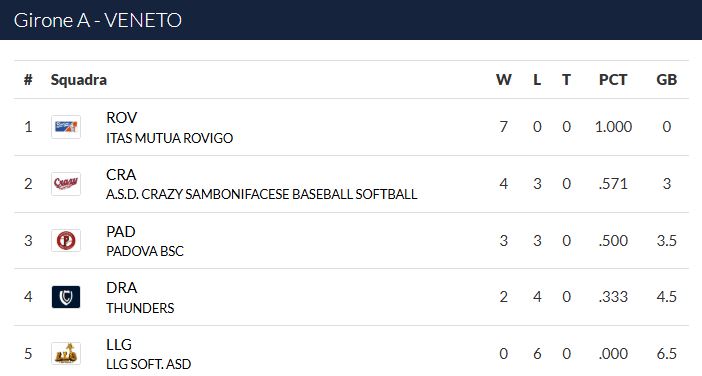
Task: Open the LLG SOFT. ASD team link
Action: 149,364
